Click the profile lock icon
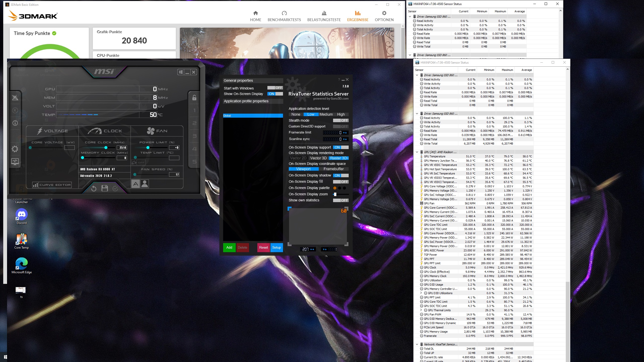 tap(194, 98)
